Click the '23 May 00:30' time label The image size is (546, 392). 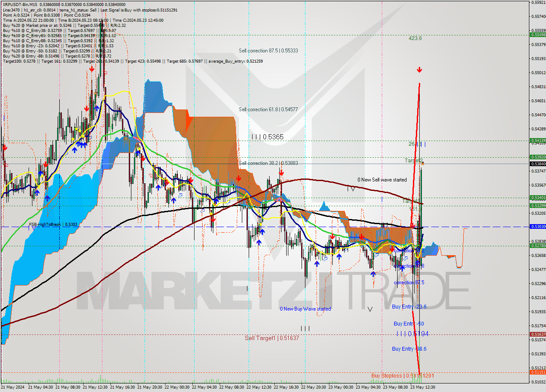pyautogui.click(x=340, y=387)
